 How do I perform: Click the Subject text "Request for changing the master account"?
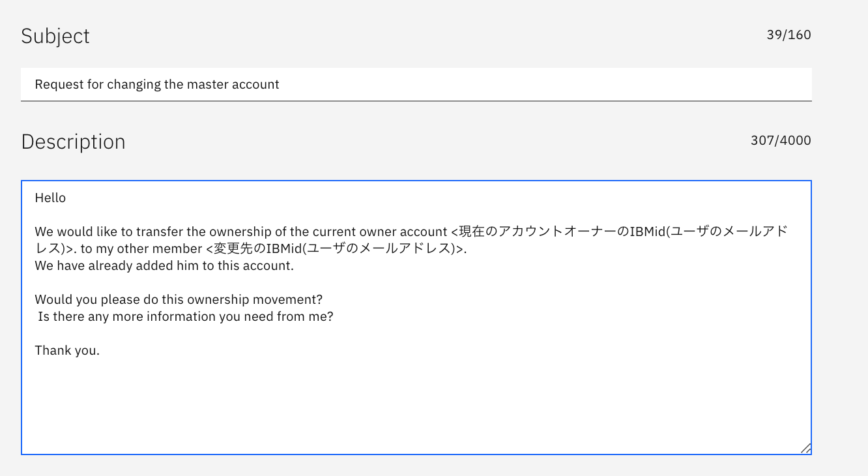coord(157,84)
